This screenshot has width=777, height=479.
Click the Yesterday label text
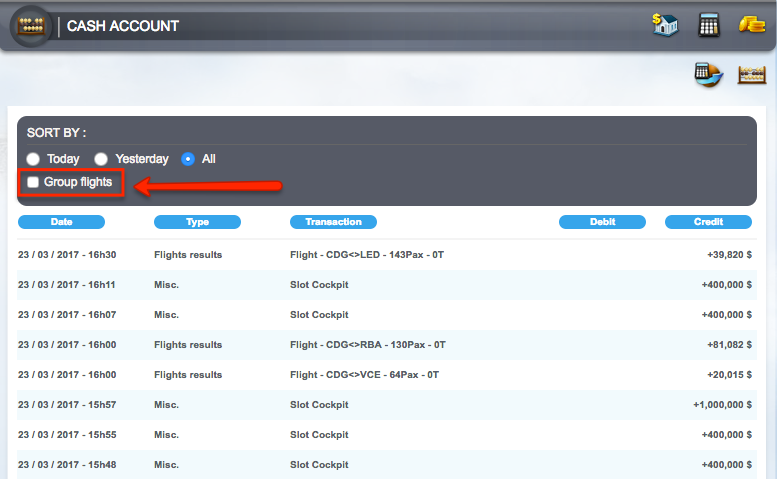coord(142,159)
